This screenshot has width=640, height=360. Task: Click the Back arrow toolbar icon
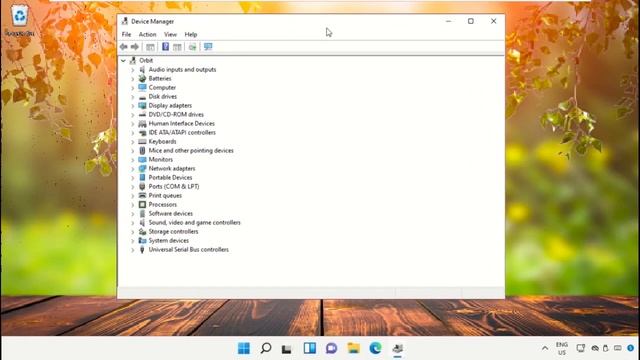click(x=124, y=47)
